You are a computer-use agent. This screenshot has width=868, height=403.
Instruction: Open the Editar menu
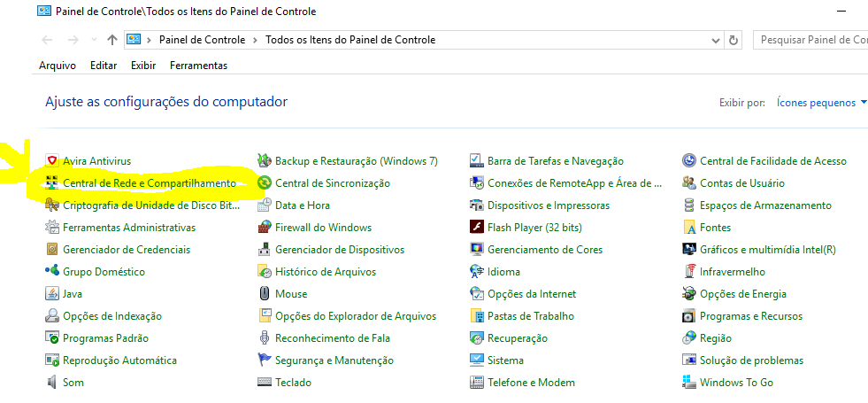click(x=104, y=66)
